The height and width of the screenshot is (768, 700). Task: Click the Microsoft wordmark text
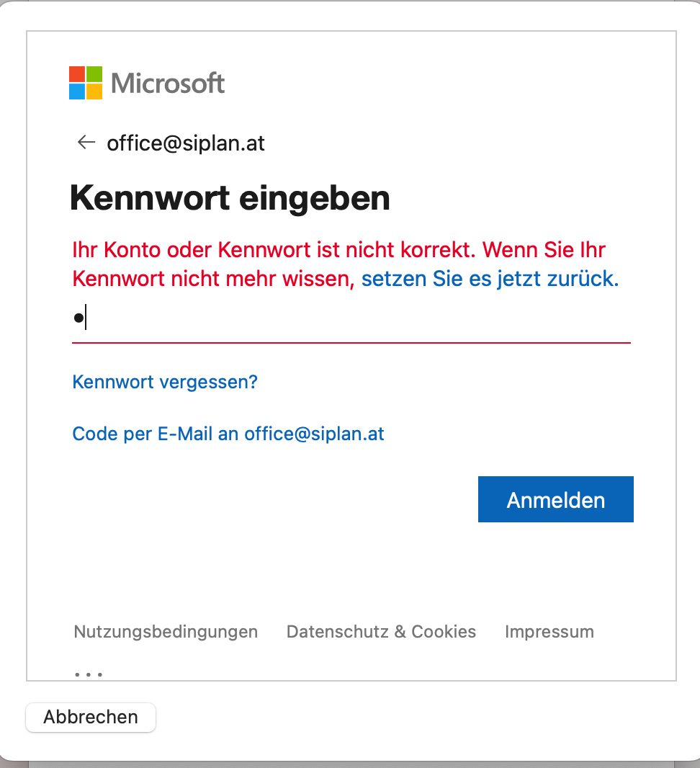click(168, 84)
